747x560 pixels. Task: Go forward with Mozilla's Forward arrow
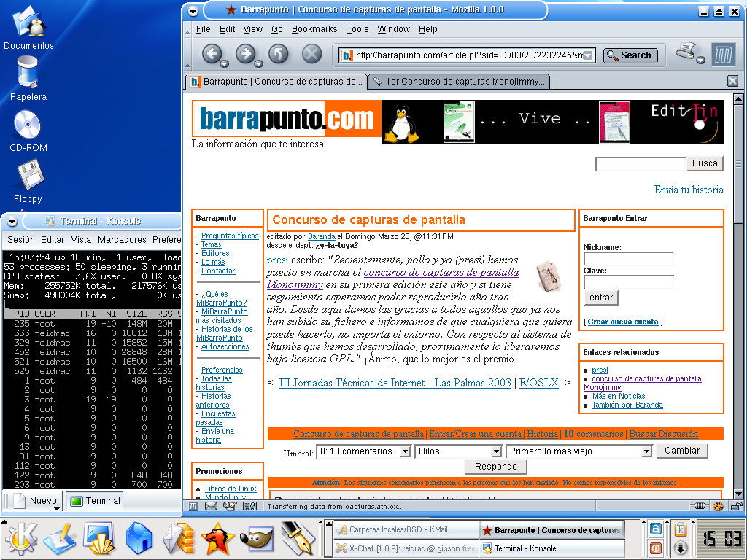246,54
